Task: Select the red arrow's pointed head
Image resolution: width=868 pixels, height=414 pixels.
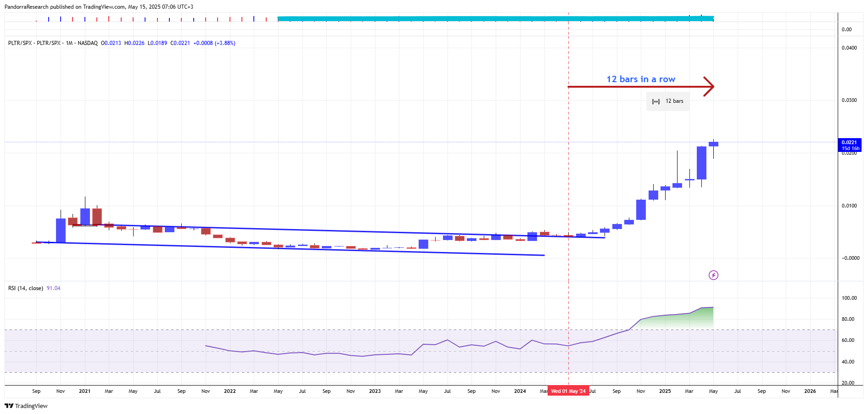Action: (709, 86)
